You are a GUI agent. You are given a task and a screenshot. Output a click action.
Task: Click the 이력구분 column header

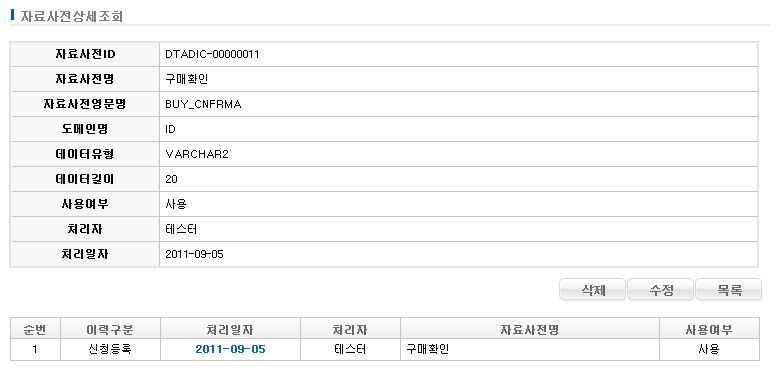pos(110,329)
